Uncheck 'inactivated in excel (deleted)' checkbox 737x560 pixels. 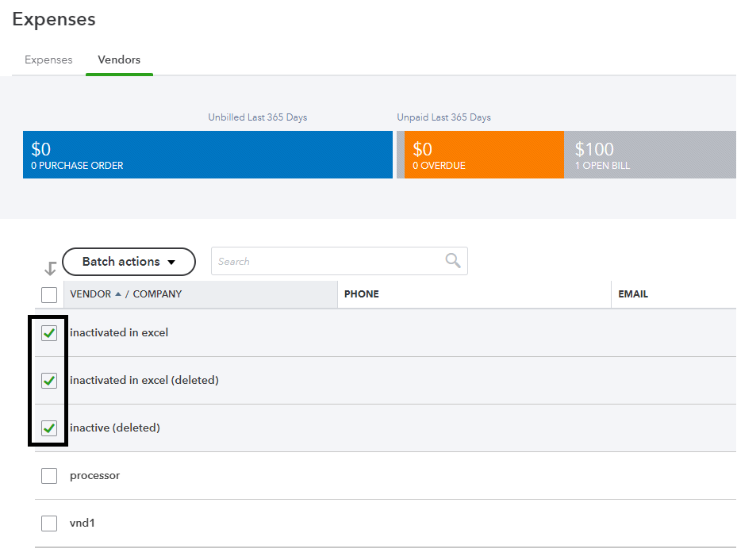49,381
